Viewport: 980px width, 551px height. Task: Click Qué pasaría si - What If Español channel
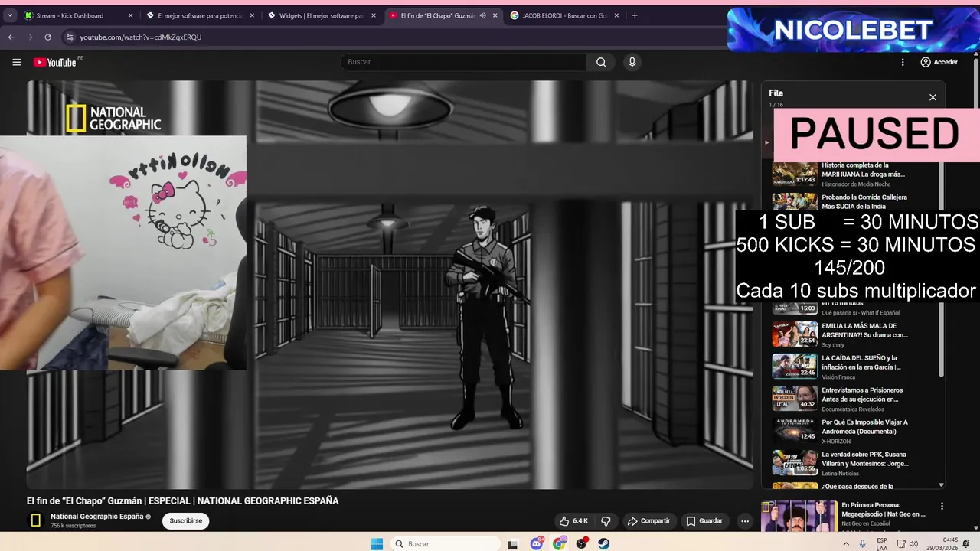(x=861, y=313)
